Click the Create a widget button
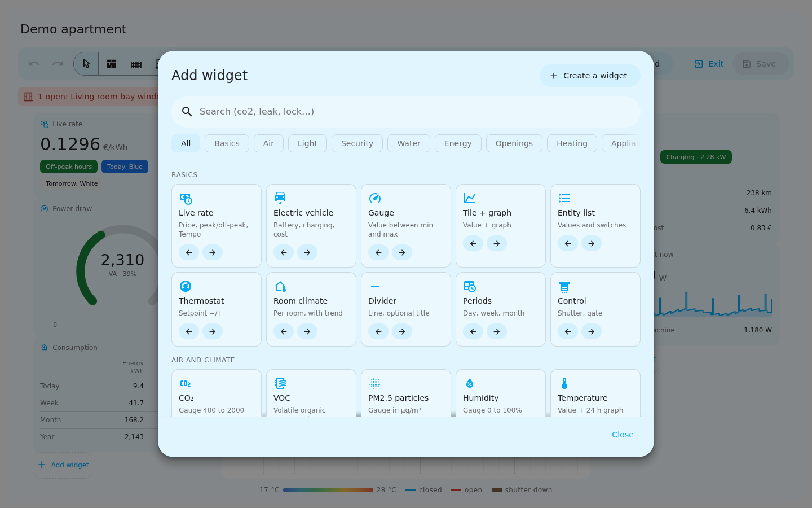This screenshot has width=812, height=508. click(x=590, y=76)
